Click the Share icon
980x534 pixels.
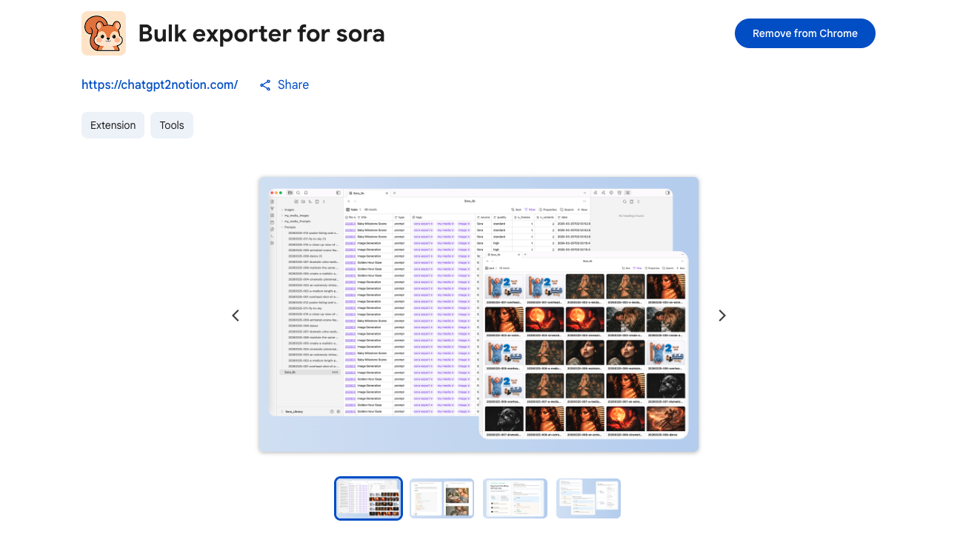pyautogui.click(x=265, y=85)
